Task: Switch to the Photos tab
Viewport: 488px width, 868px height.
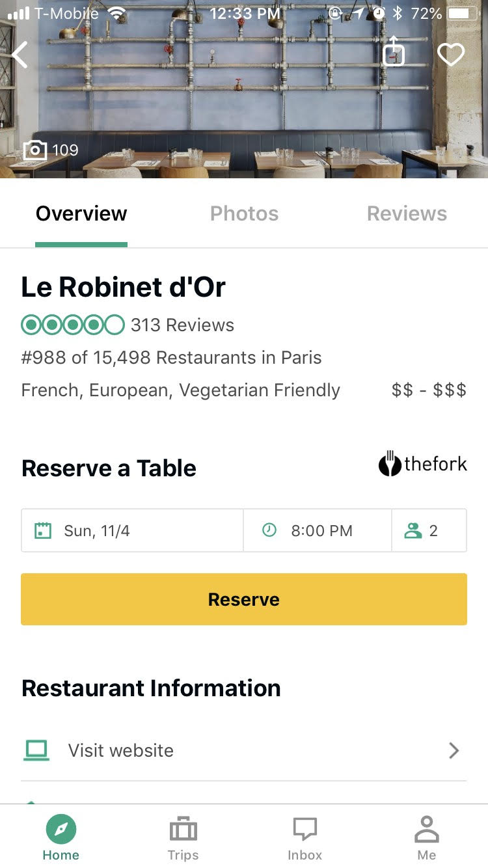Action: pyautogui.click(x=244, y=214)
